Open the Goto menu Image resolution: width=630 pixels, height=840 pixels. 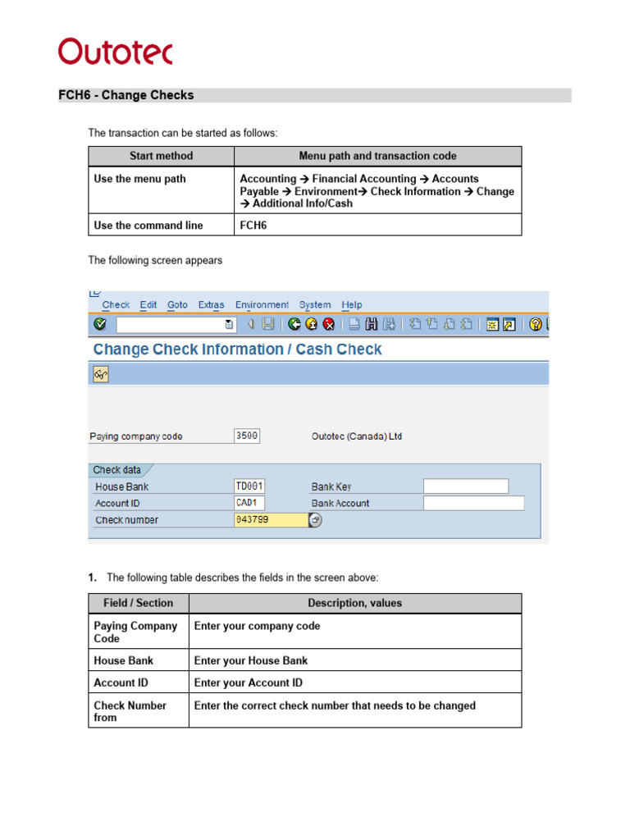177,305
